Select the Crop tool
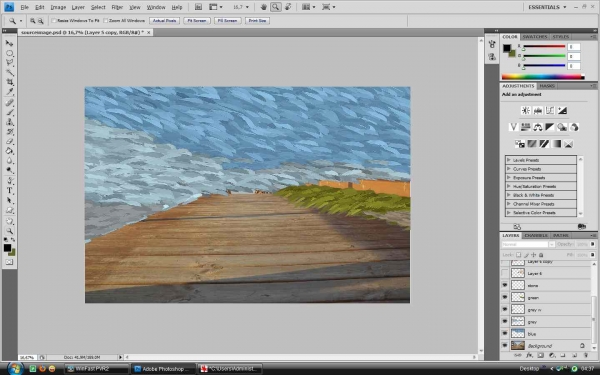This screenshot has width=600, height=375. [9, 82]
